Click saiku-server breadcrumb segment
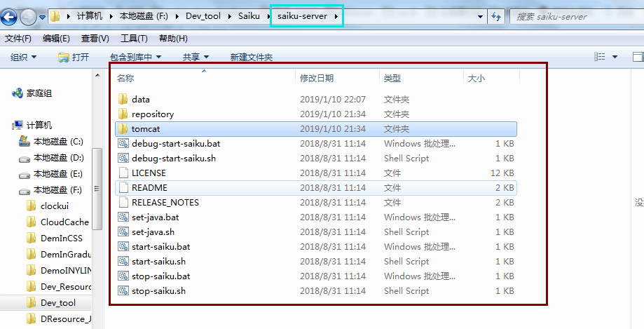 (x=302, y=16)
